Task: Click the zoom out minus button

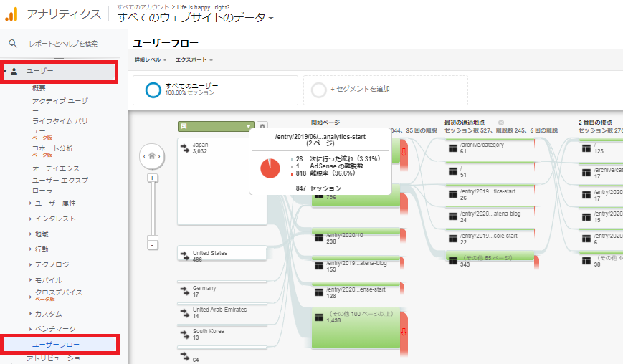Action: pos(152,245)
